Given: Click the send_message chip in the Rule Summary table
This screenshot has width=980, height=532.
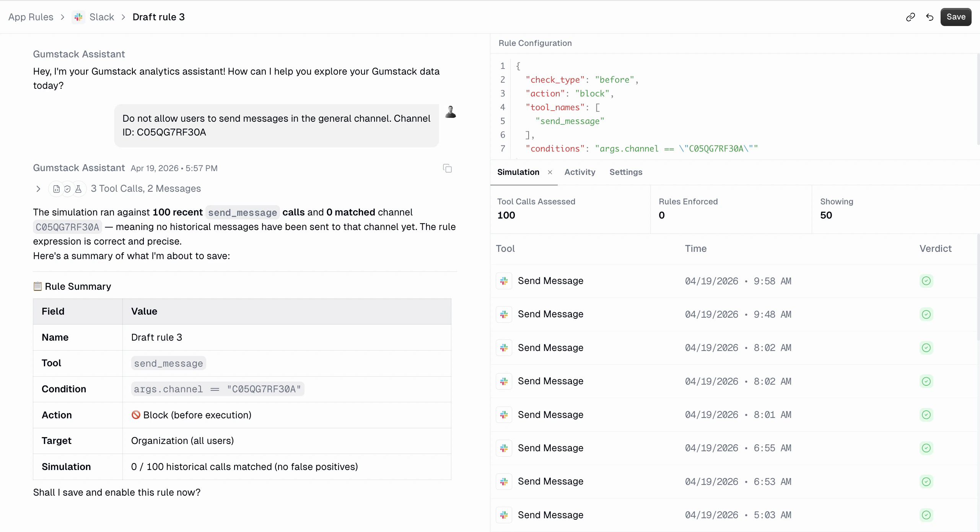Looking at the screenshot, I should pyautogui.click(x=168, y=363).
